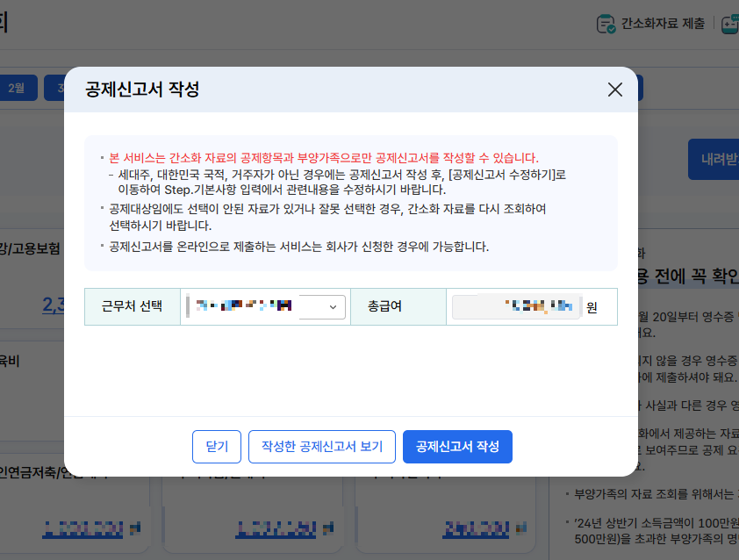
Task: Open 작성한 공제신고서 보기
Action: (x=322, y=447)
